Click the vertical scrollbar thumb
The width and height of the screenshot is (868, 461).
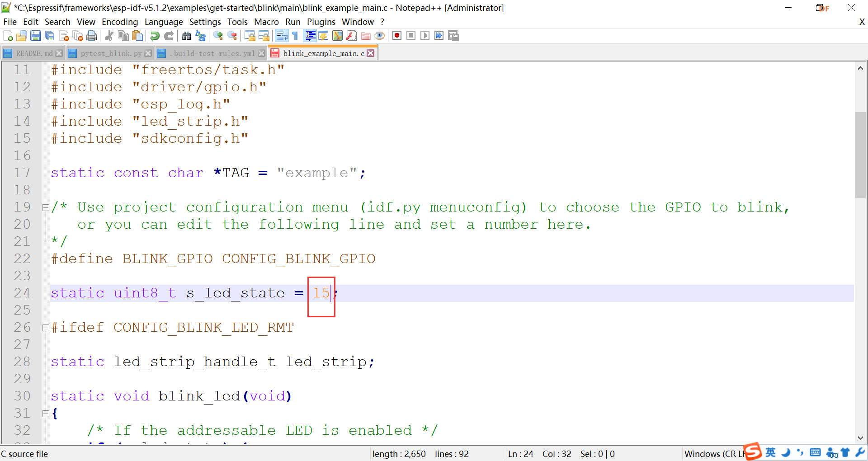coord(860,155)
